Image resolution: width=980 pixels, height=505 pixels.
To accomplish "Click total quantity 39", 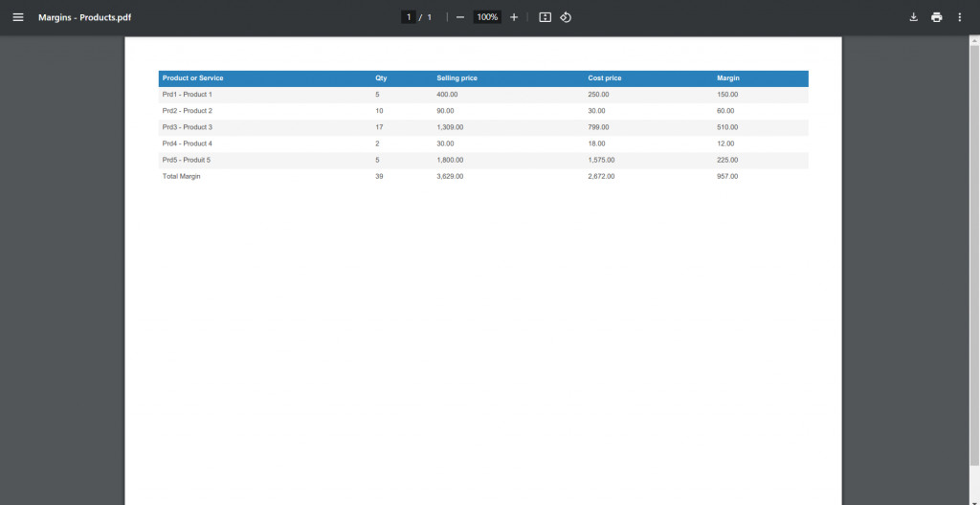I will pyautogui.click(x=379, y=176).
